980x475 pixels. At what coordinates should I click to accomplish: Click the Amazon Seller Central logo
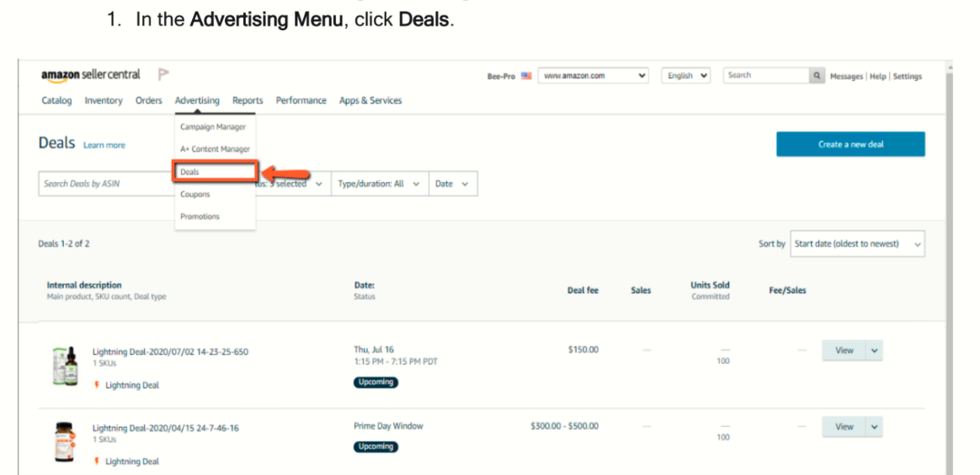point(91,75)
